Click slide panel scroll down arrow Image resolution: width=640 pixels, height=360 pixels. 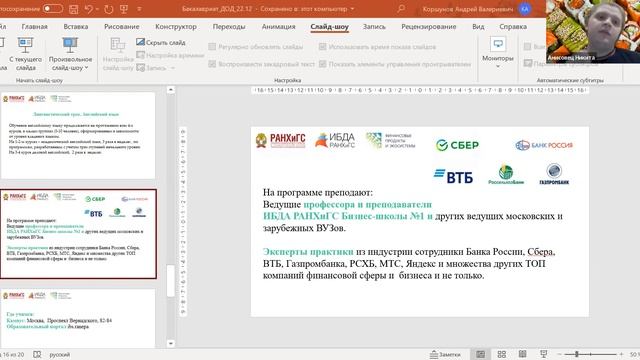(171, 344)
